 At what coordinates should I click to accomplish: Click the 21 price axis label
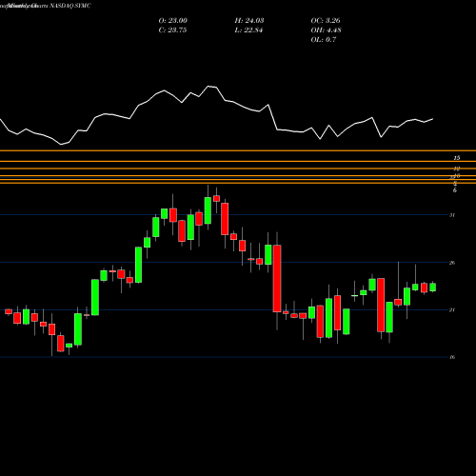[452, 309]
